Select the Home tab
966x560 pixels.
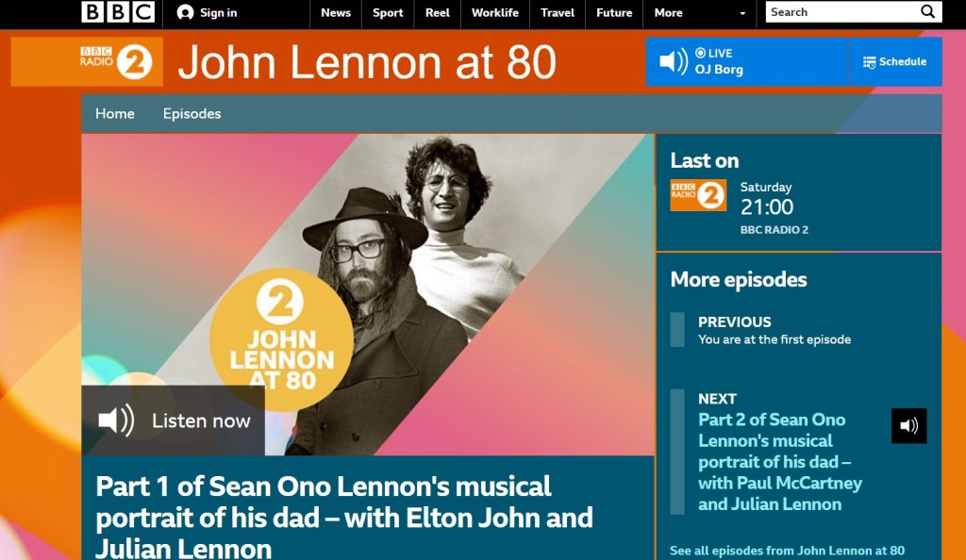click(114, 114)
